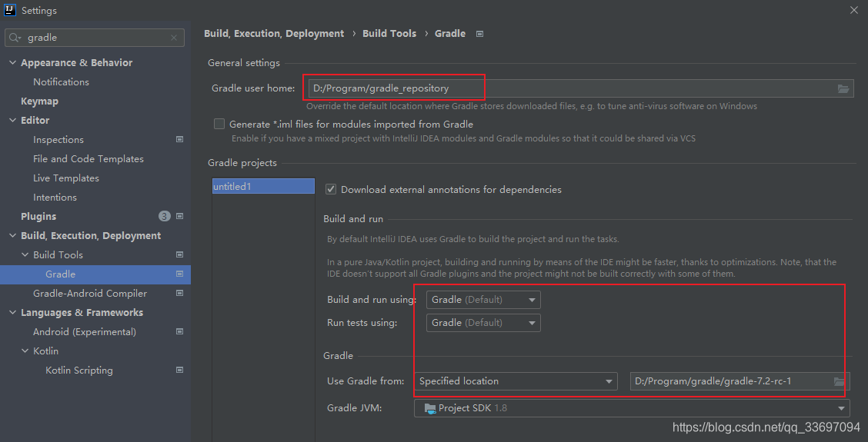Screen dimensions: 868x442
Task: Click the IntelliJ logo in title bar
Action: (x=10, y=10)
